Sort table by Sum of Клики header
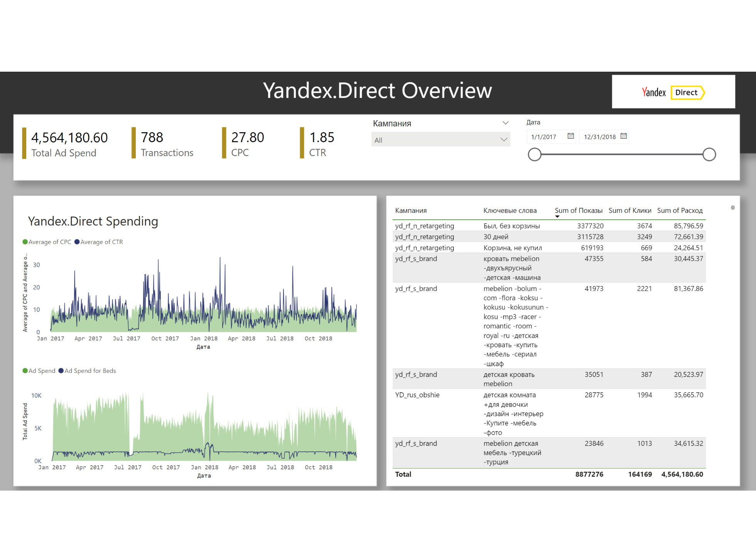 pyautogui.click(x=629, y=210)
